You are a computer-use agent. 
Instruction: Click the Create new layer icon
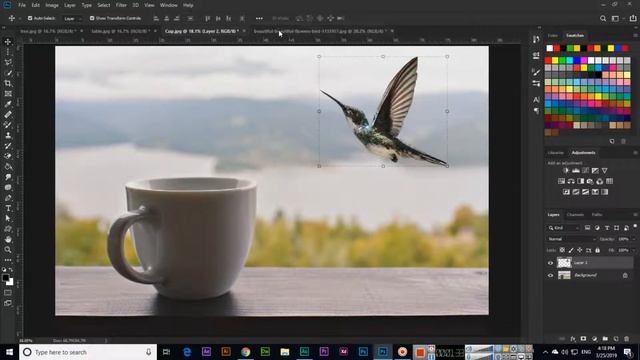click(616, 339)
